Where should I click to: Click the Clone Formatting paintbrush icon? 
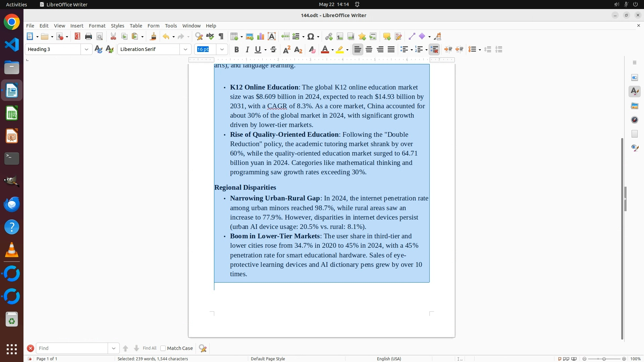(153, 37)
